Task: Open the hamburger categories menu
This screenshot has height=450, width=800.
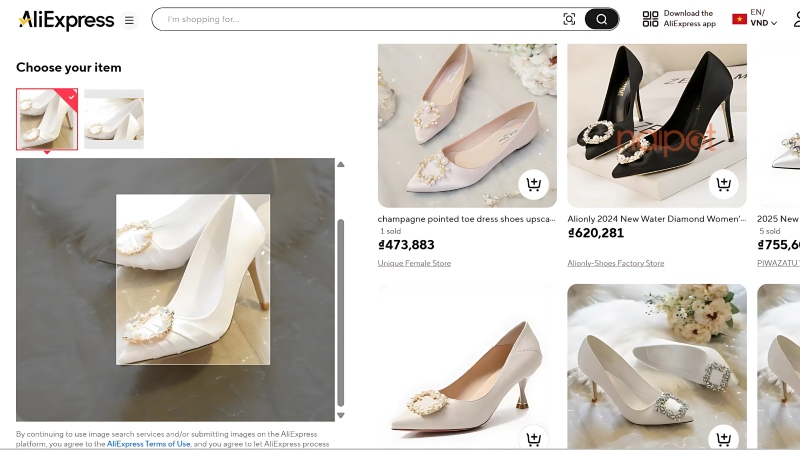Action: (129, 20)
